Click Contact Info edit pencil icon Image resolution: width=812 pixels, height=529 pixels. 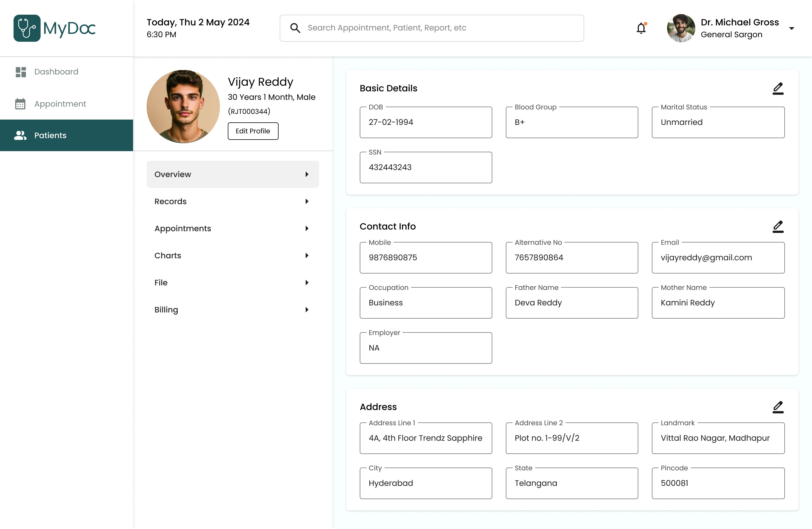pyautogui.click(x=778, y=227)
